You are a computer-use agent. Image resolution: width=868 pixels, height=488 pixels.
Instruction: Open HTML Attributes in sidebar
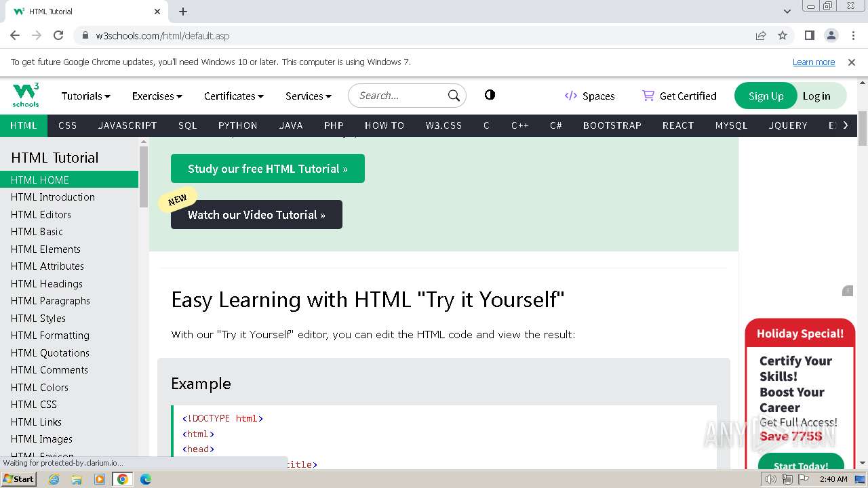tap(69, 266)
